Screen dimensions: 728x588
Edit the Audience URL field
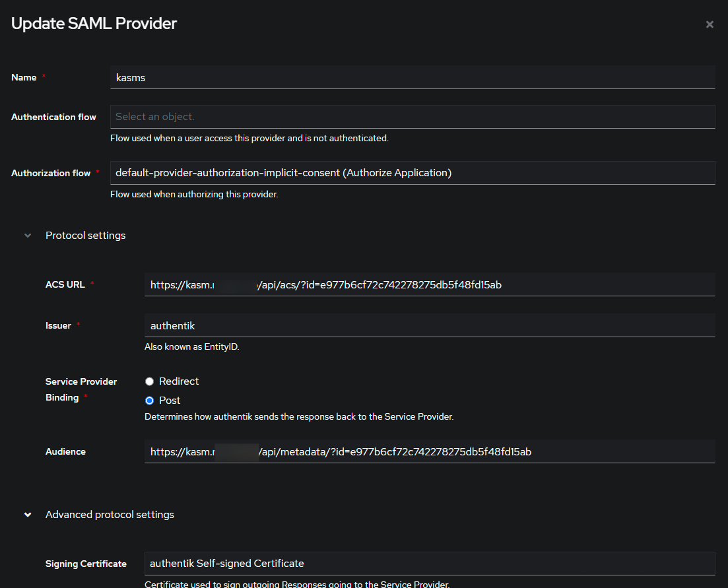pyautogui.click(x=430, y=451)
